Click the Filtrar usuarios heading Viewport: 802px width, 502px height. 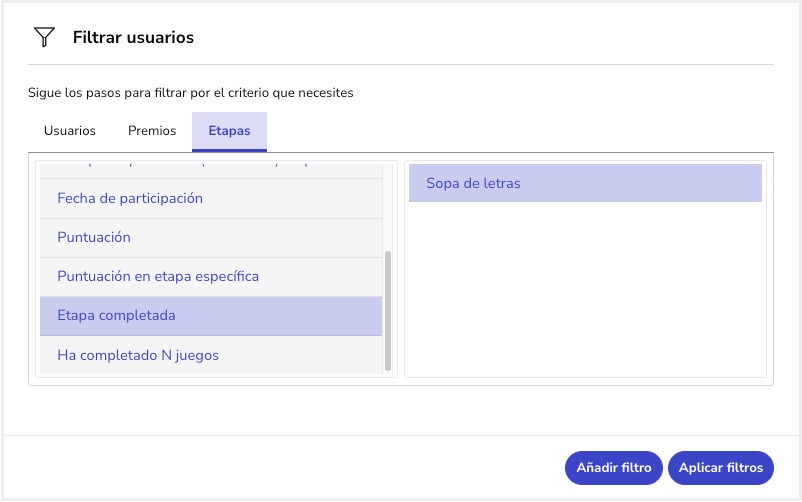[133, 38]
